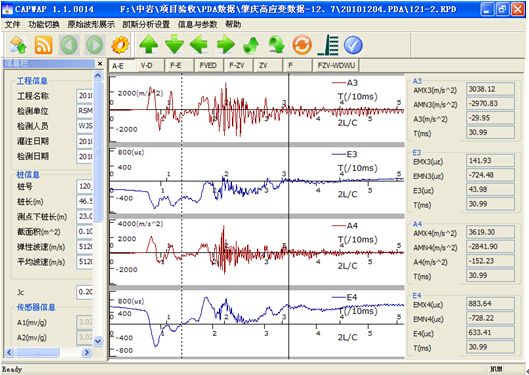529x375 pixels.
Task: Open the 帮助 menu
Action: [233, 24]
